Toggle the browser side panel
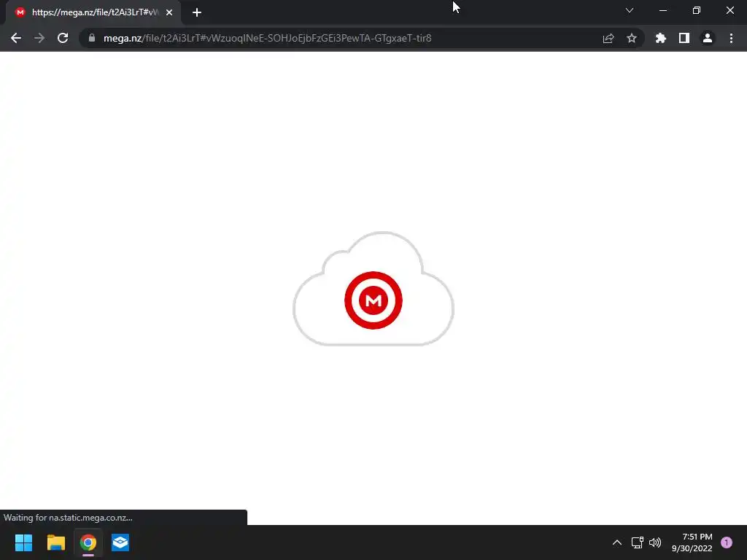Viewport: 747px width, 560px height. pos(684,38)
